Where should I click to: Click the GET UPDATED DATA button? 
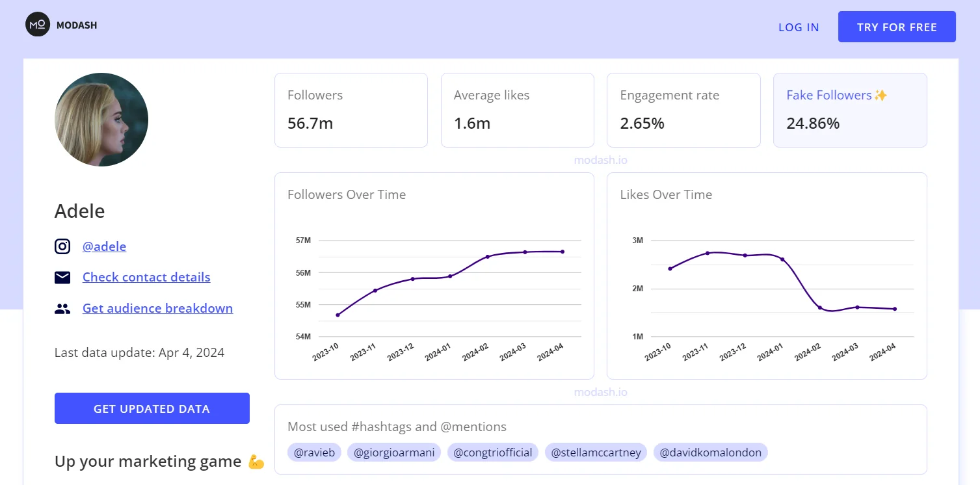152,408
